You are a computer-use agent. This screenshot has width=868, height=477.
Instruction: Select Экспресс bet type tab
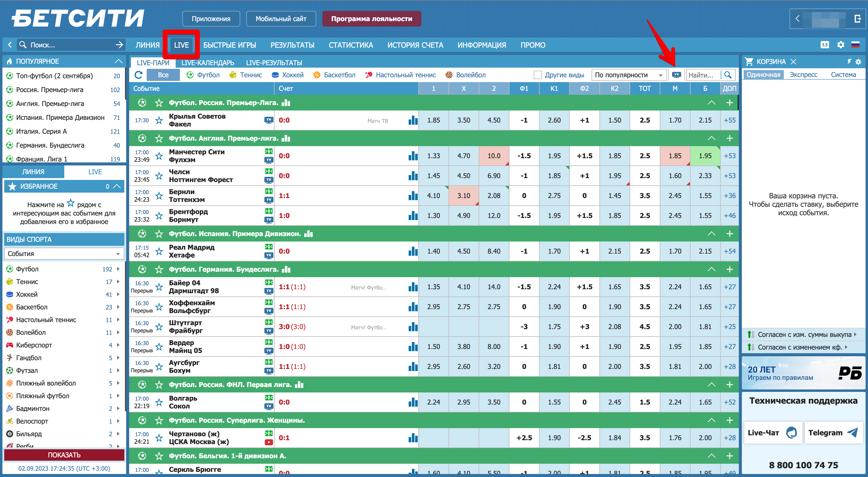(803, 75)
